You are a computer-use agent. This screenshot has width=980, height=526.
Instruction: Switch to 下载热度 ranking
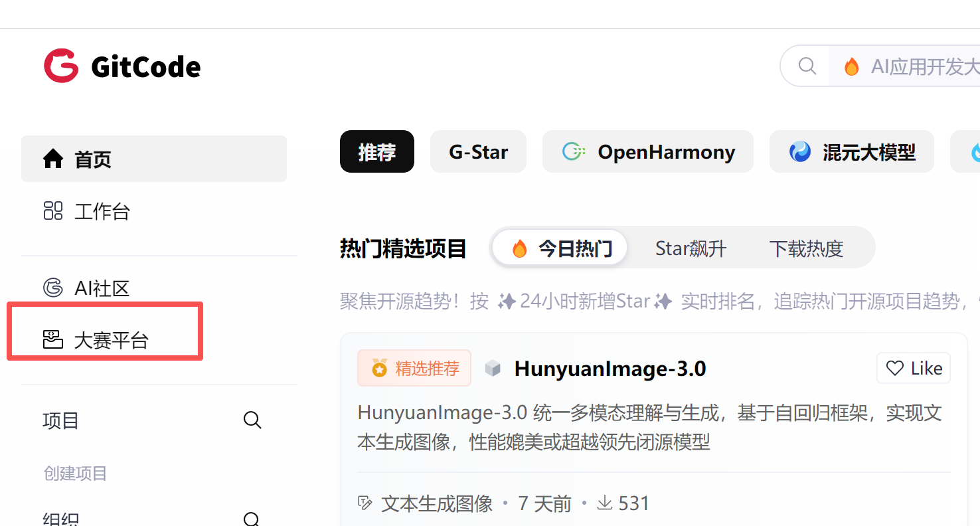[x=806, y=248]
